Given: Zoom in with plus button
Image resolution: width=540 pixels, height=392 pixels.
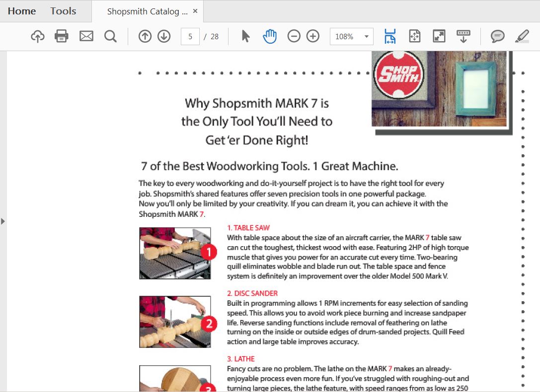Looking at the screenshot, I should (x=312, y=36).
